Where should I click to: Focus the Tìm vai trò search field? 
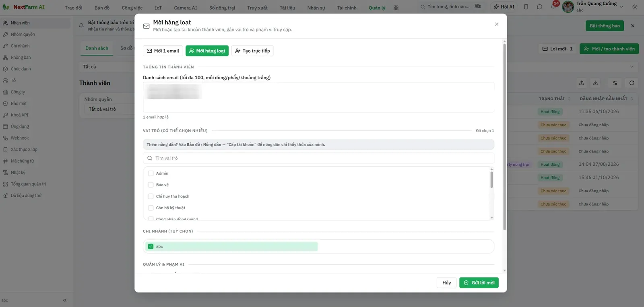318,158
